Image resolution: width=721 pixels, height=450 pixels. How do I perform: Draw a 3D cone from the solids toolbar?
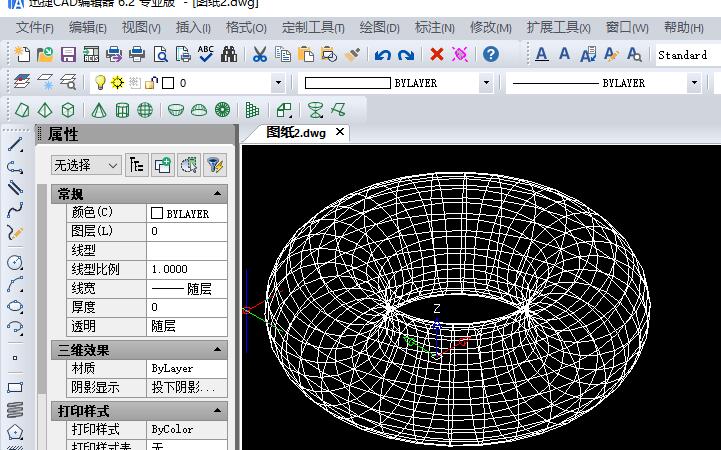click(x=99, y=110)
